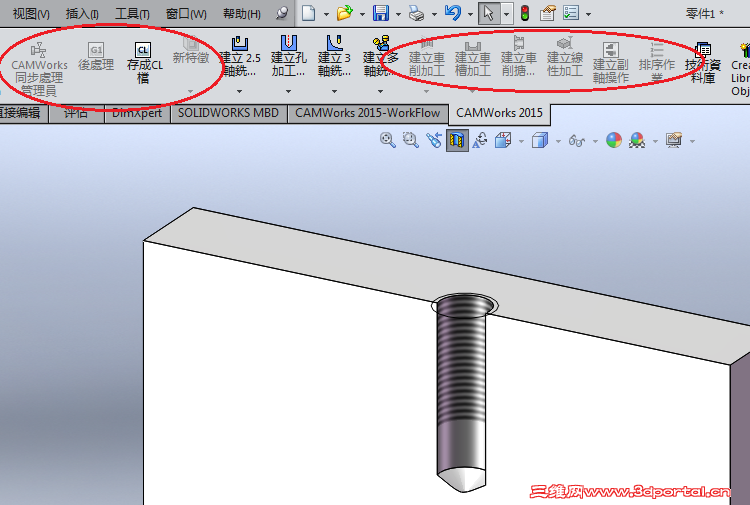Expand the Save dropdown arrow
Viewport: 750px width, 505px height.
(x=398, y=14)
